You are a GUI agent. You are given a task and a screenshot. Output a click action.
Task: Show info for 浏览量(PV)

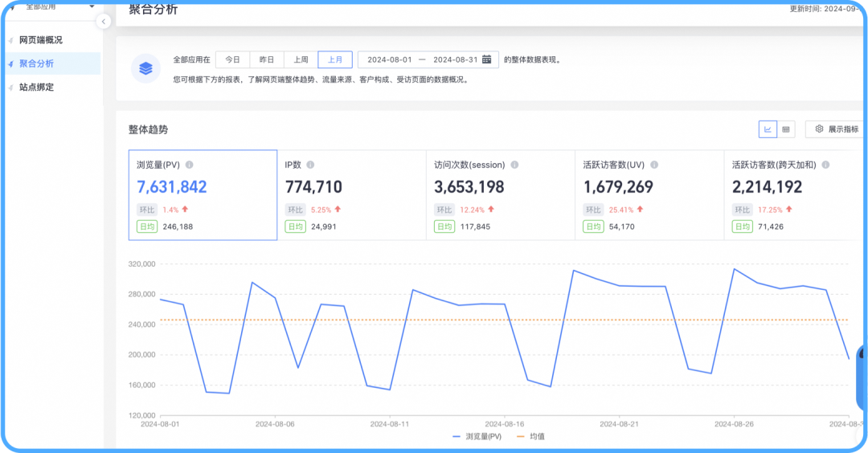[x=190, y=165]
